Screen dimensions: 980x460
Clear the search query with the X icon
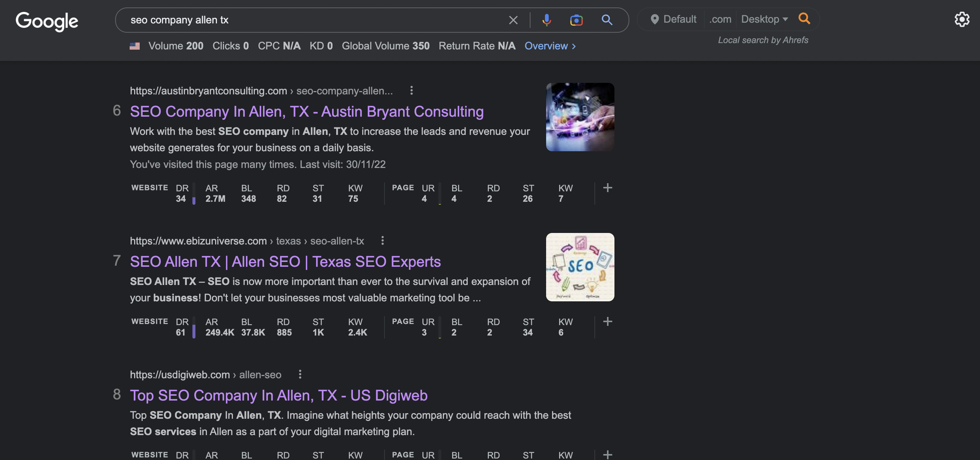tap(513, 20)
